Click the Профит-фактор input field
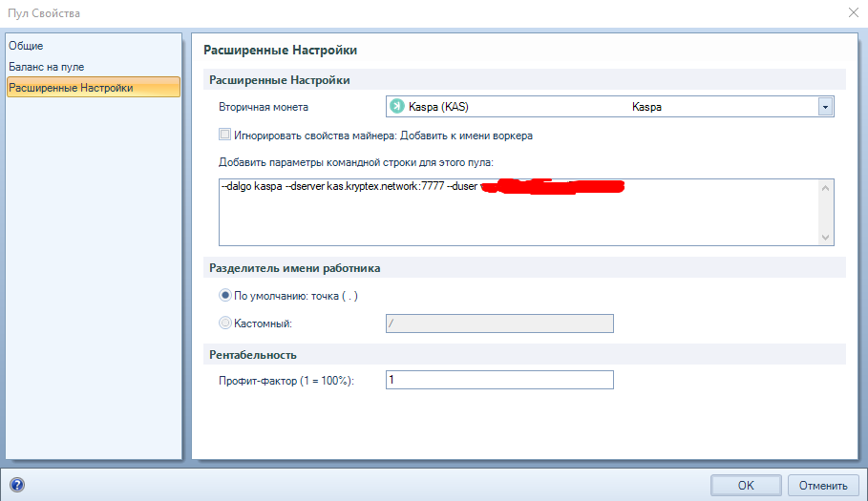 point(499,380)
